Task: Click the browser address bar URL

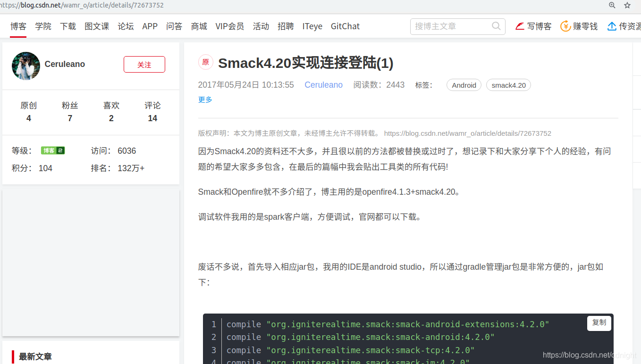Action: 82,5
